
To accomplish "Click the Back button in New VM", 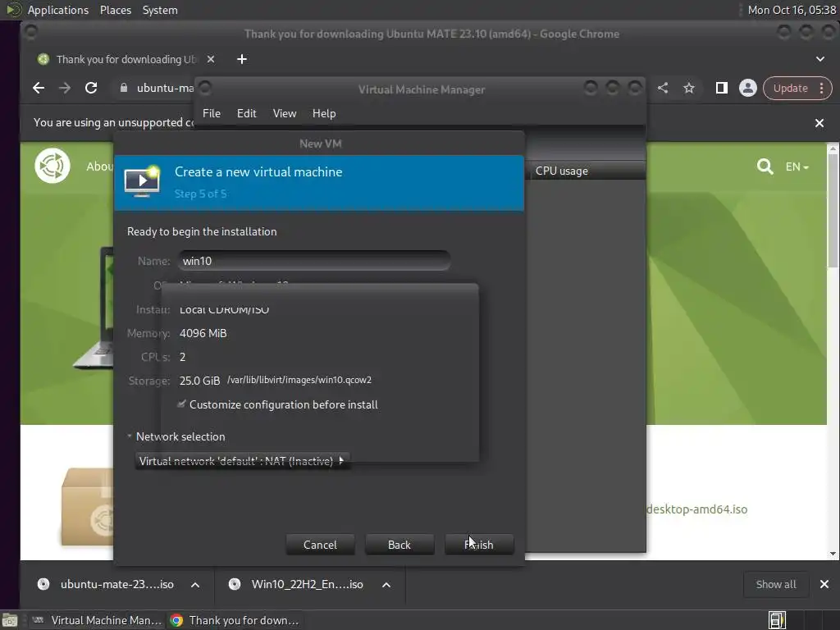I will [399, 545].
